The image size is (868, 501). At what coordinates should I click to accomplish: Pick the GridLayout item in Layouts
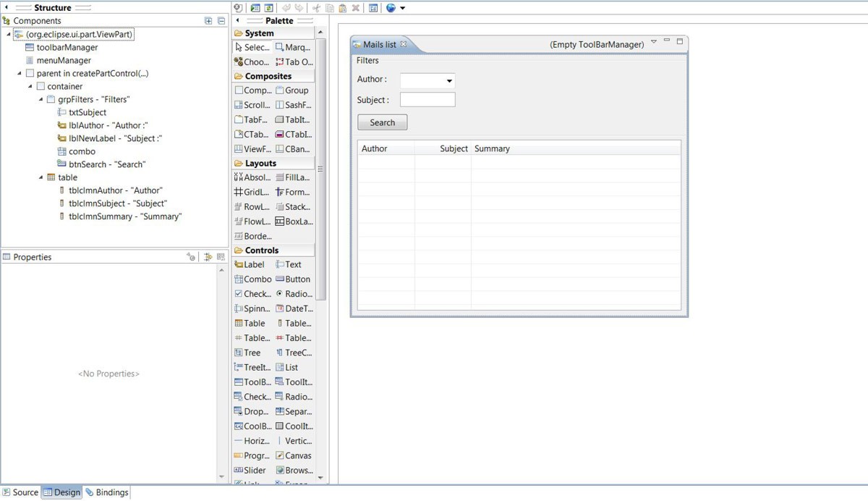(x=252, y=192)
